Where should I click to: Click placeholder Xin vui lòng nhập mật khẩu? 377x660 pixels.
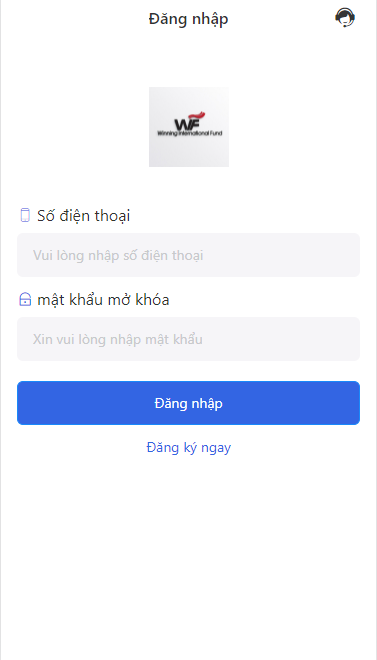pyautogui.click(x=118, y=339)
